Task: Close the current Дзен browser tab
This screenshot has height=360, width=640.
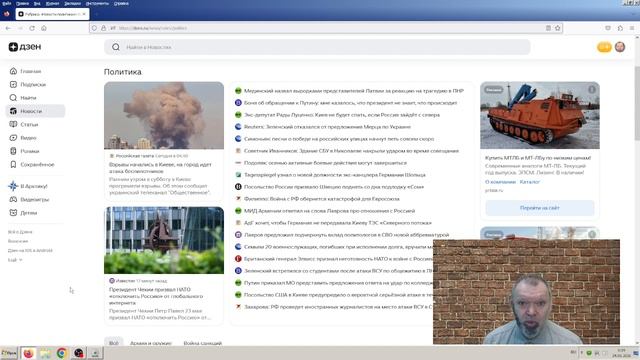Action: (x=84, y=14)
